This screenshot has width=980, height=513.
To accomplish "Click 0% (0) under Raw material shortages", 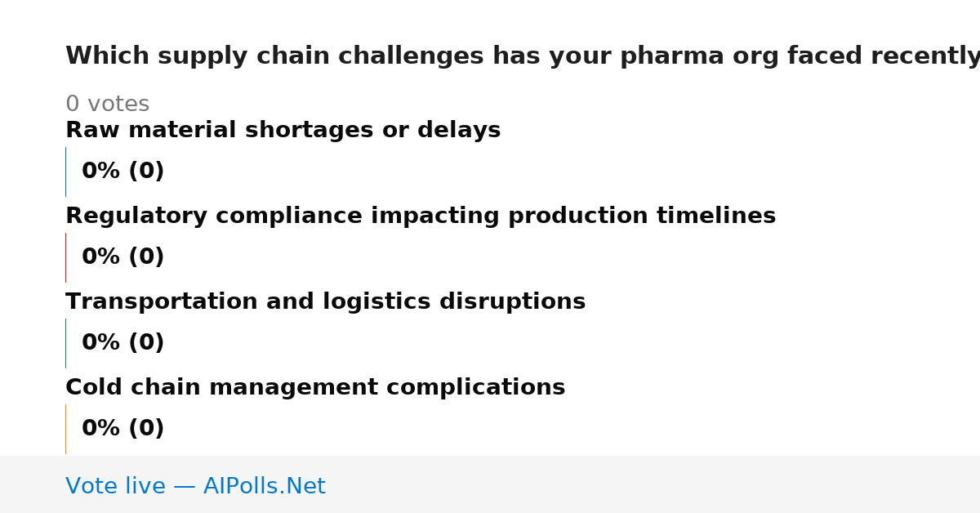I will pos(122,172).
